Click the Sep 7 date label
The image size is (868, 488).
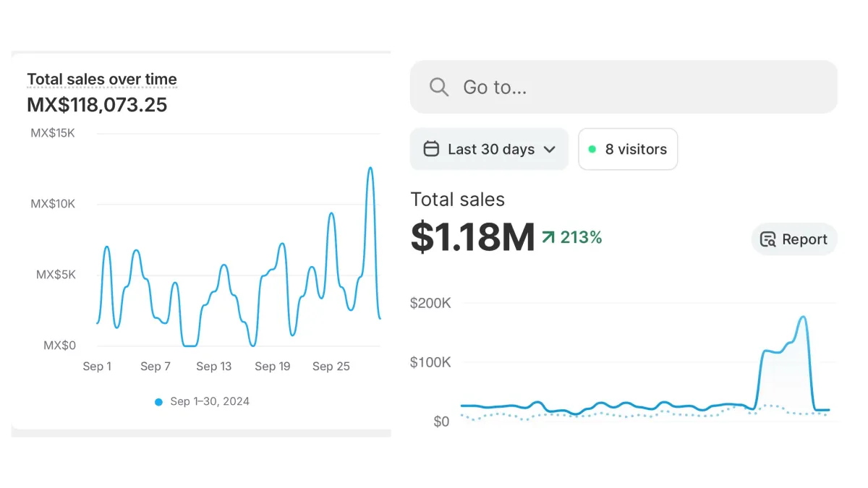coord(156,367)
